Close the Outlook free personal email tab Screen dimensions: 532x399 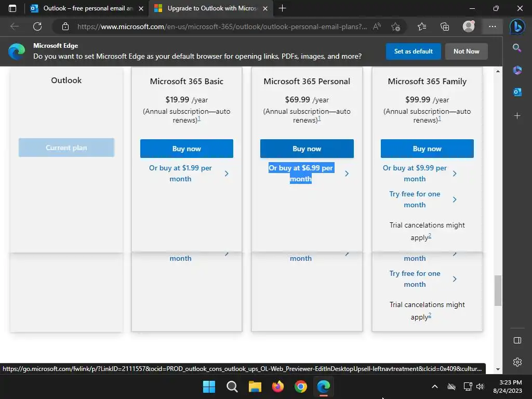coord(141,8)
